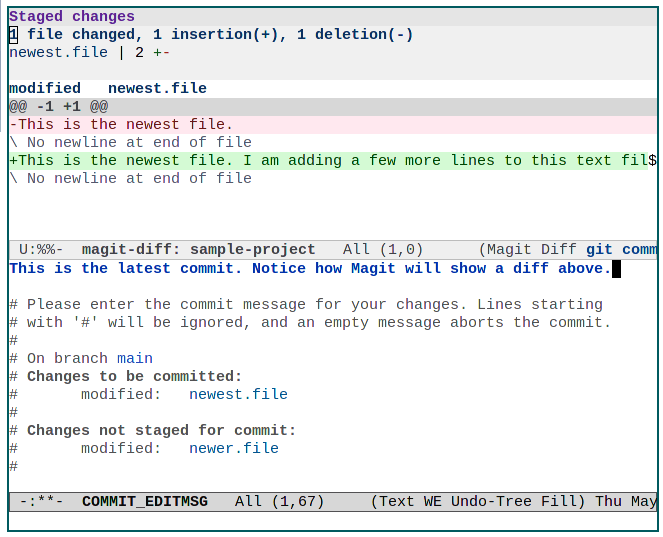Select the 'newest.file | 2 +-' diffstat row

pyautogui.click(x=89, y=52)
